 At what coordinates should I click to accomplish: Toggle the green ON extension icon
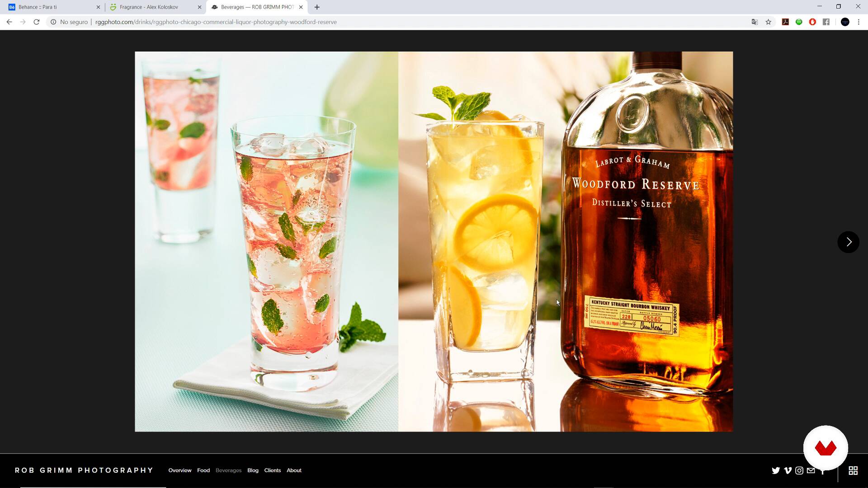[x=799, y=22]
